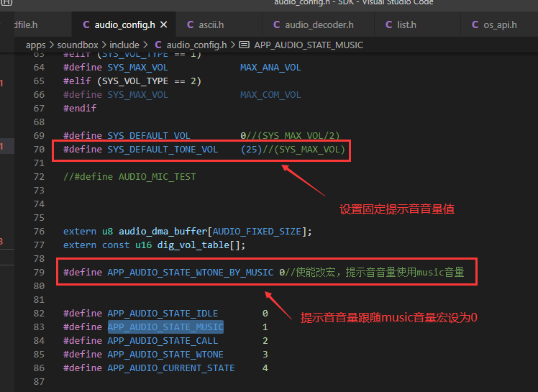Expand the chevron after apps breadcrumb
Viewport: 538px width, 392px height.
click(52, 45)
